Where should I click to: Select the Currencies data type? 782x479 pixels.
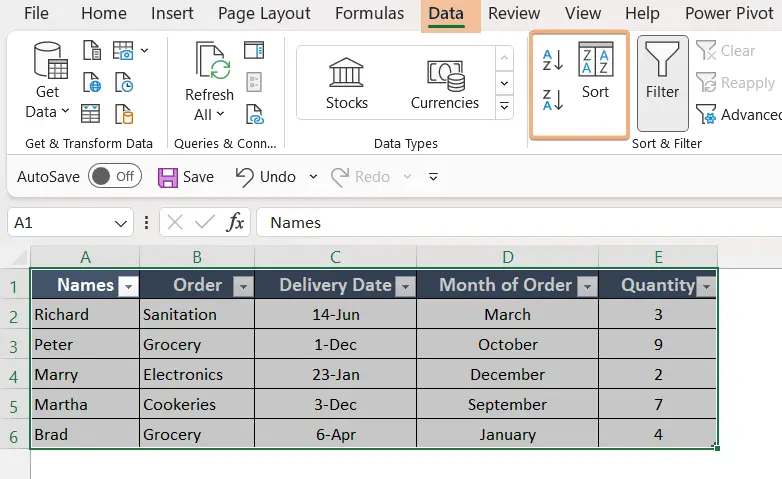444,83
